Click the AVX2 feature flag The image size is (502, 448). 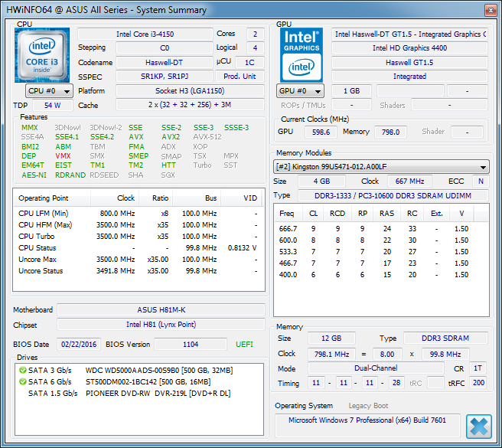[171, 137]
